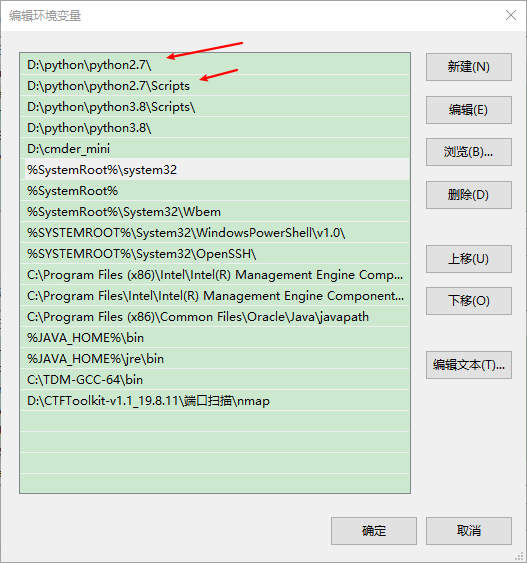Select the CTFToolkit 端口扫描\nmap entry
This screenshot has height=563, width=527.
[x=215, y=401]
